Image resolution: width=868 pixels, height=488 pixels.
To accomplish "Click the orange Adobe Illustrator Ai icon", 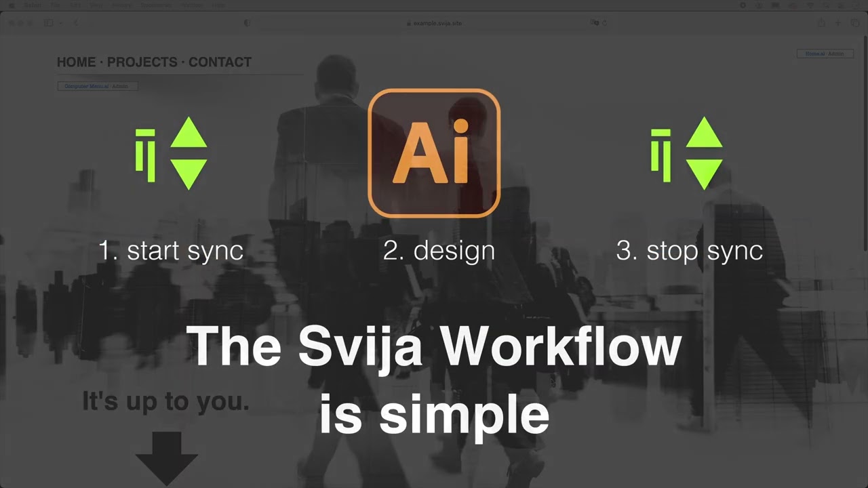I will pos(434,153).
